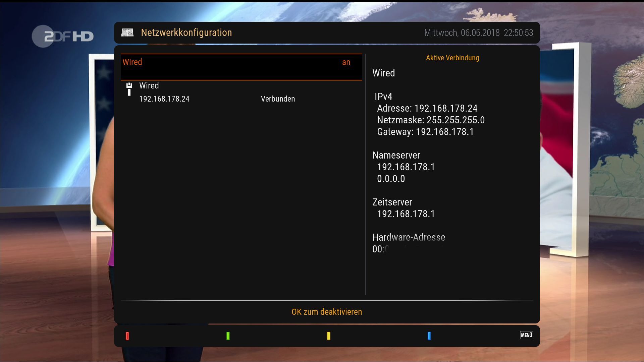The image size is (644, 362).
Task: Select the Nameserver section
Action: [x=396, y=155]
